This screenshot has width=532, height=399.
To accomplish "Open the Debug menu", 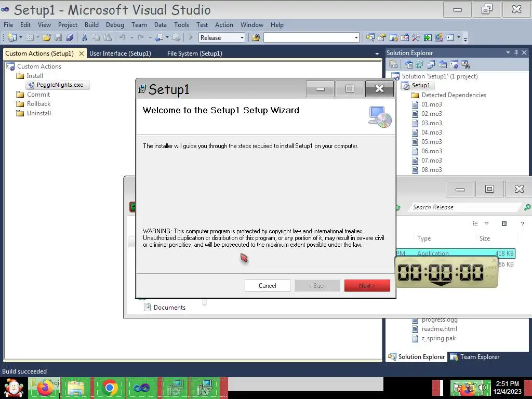I will [115, 25].
